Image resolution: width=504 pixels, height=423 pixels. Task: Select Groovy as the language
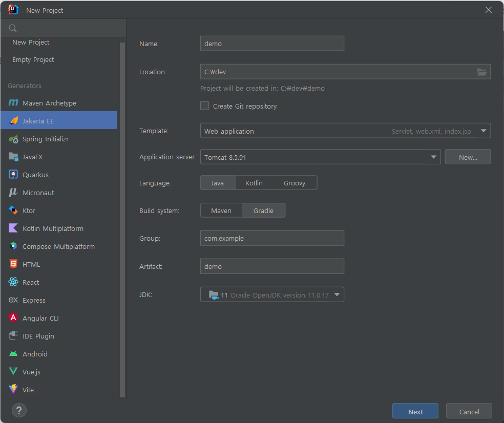295,183
